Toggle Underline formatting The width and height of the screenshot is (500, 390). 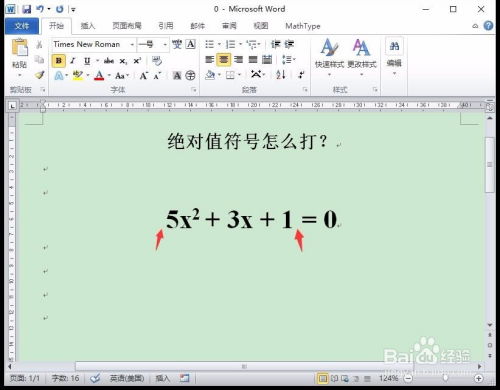click(x=87, y=61)
